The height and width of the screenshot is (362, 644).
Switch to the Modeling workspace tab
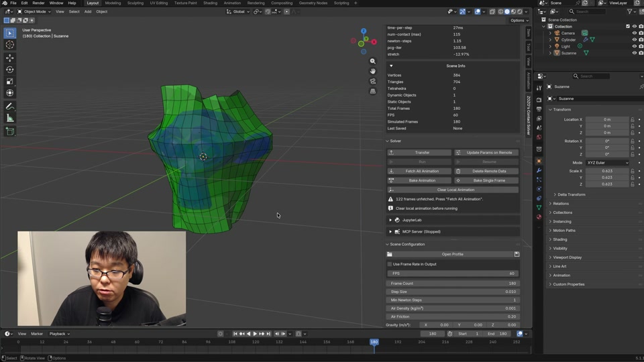click(113, 3)
